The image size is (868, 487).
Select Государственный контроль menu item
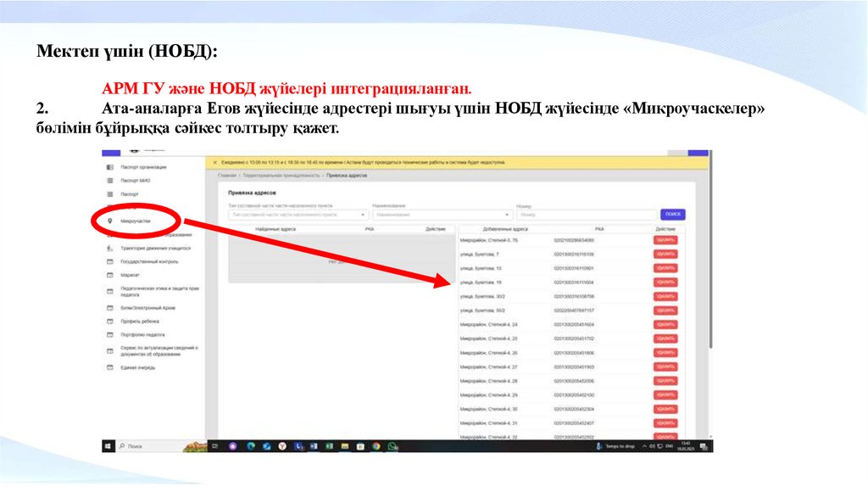coord(149,261)
